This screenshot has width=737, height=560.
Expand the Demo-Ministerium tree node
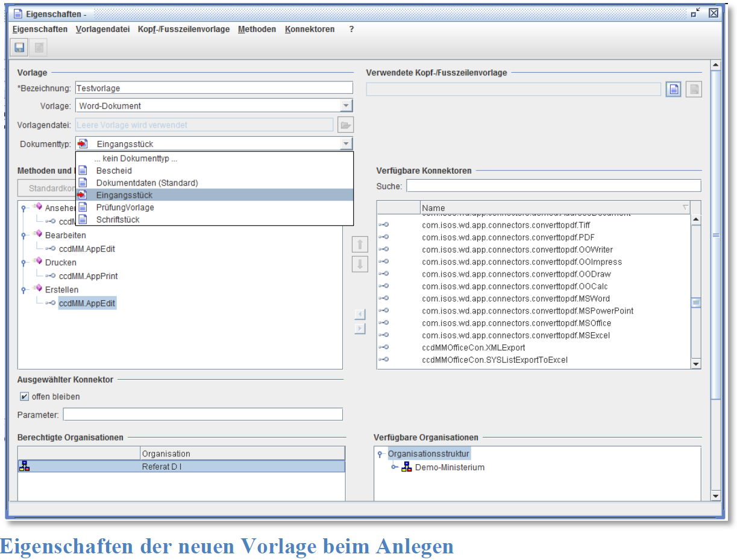tap(395, 468)
